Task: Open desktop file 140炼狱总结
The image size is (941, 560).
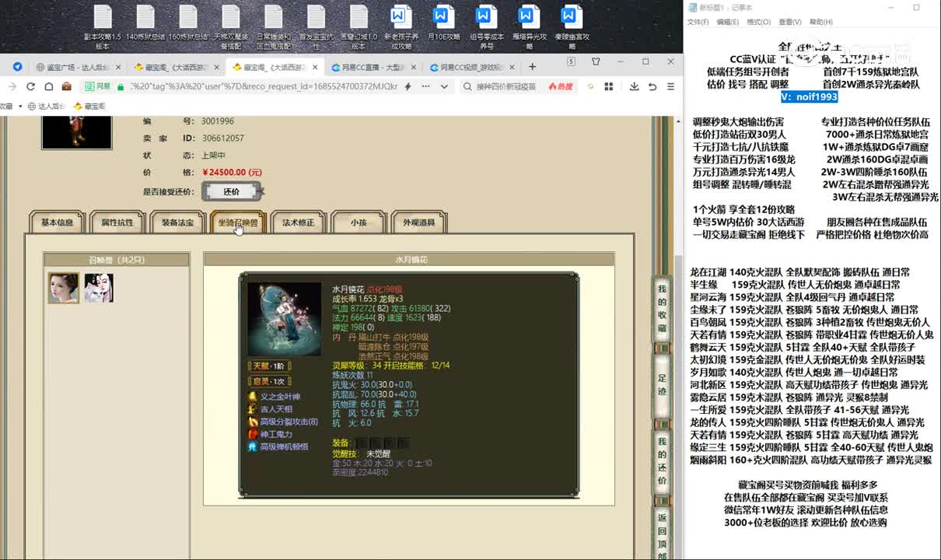Action: point(145,24)
